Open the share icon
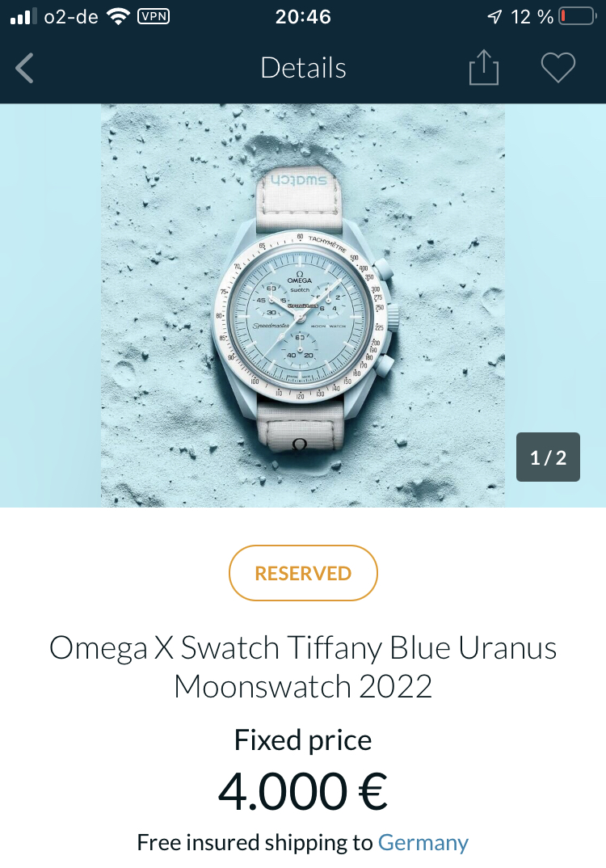 [484, 68]
